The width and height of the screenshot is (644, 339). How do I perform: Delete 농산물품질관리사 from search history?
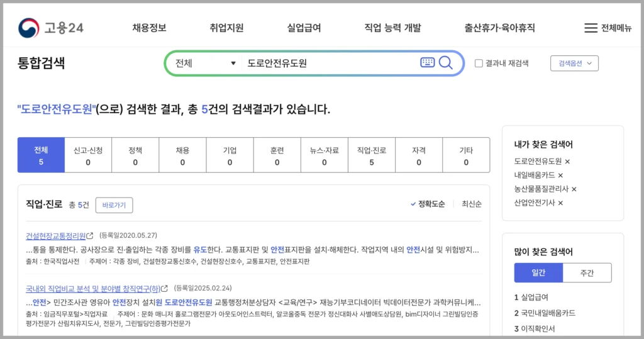[574, 189]
